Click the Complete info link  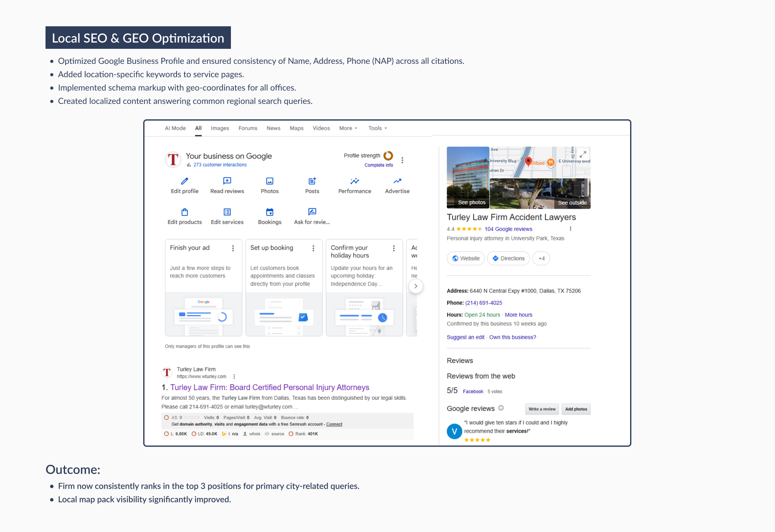(379, 165)
